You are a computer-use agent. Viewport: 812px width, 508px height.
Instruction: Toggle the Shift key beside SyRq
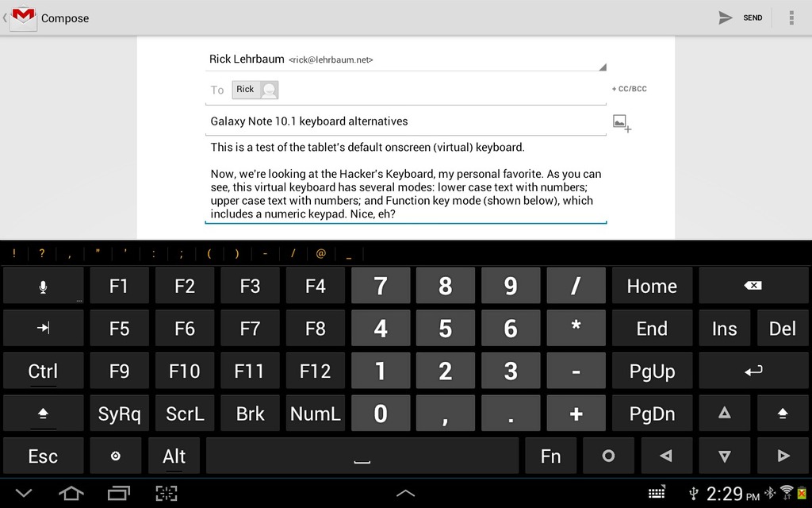(x=43, y=413)
